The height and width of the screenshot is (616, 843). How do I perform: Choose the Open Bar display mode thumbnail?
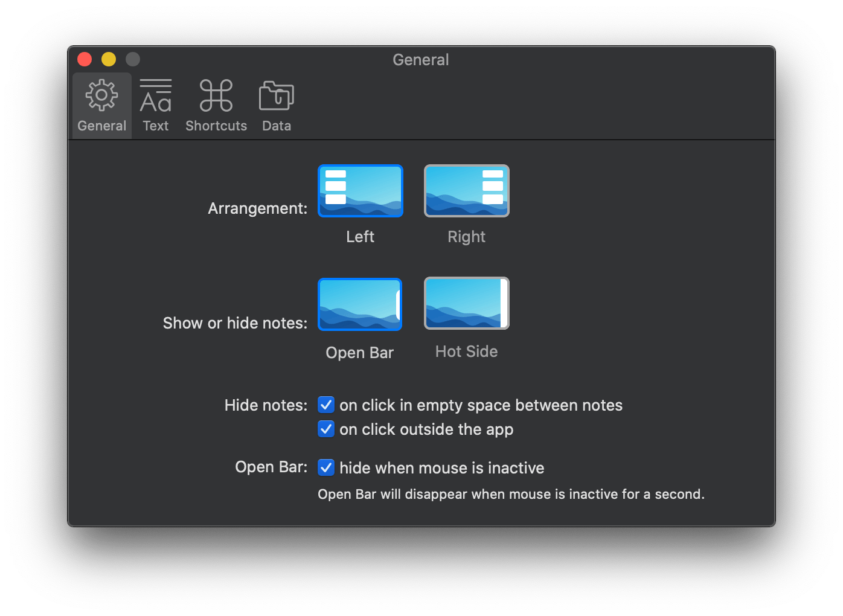point(360,304)
